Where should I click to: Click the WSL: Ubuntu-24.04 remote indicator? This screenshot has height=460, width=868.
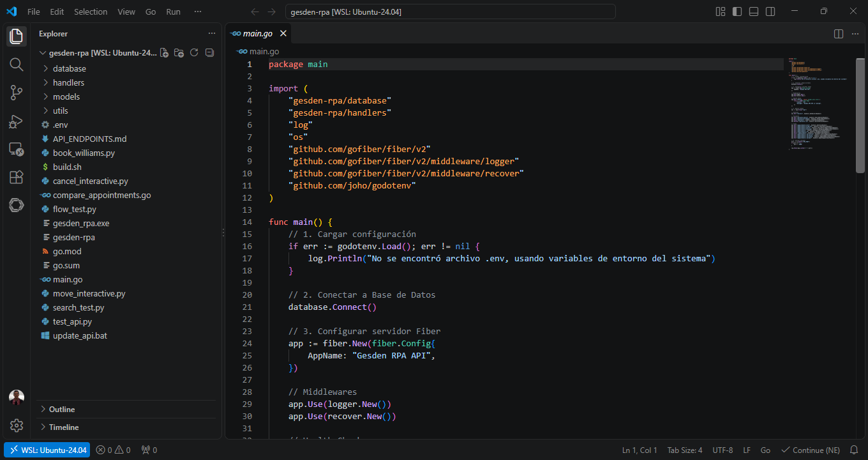(x=47, y=450)
